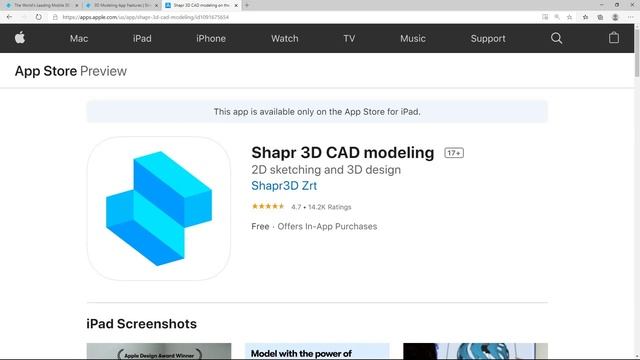Image resolution: width=640 pixels, height=360 pixels.
Task: Open the iPhone menu item
Action: [x=211, y=38]
